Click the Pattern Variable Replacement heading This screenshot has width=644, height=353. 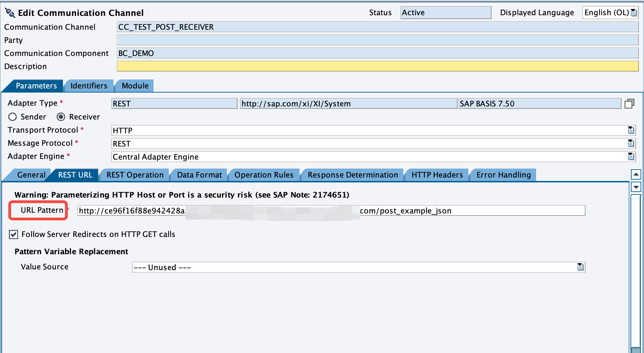pyautogui.click(x=71, y=251)
